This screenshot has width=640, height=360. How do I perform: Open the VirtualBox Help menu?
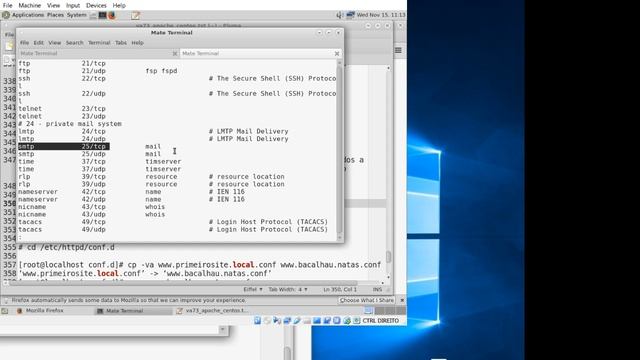[119, 5]
